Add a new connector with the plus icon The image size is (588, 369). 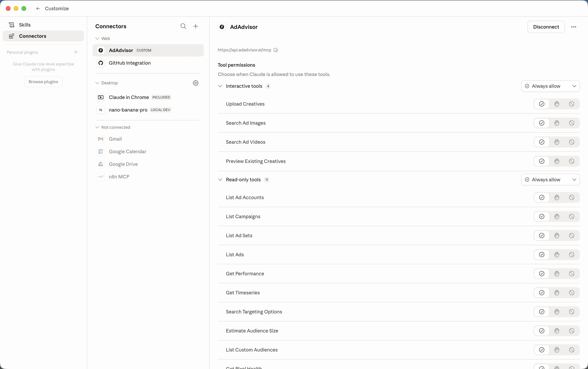[196, 26]
